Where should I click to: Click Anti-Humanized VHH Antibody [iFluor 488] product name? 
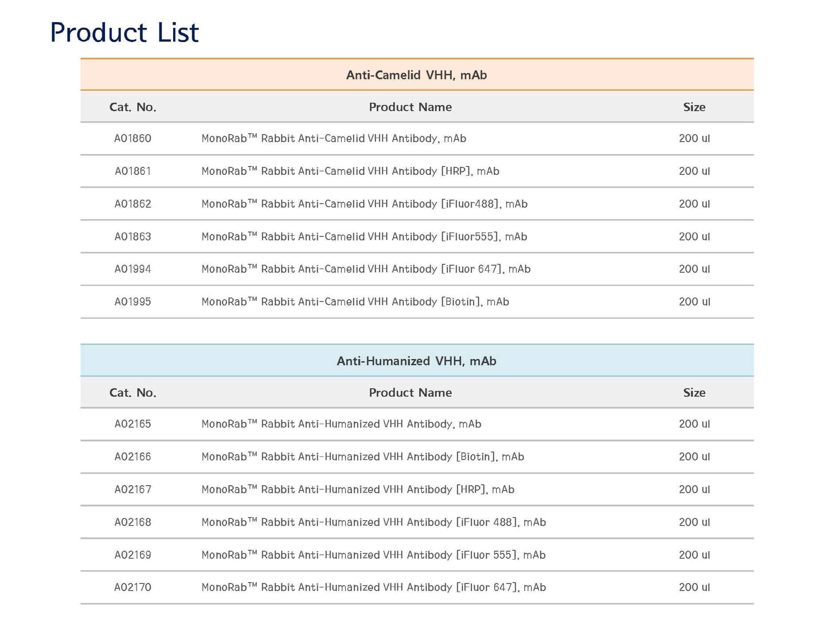374,522
